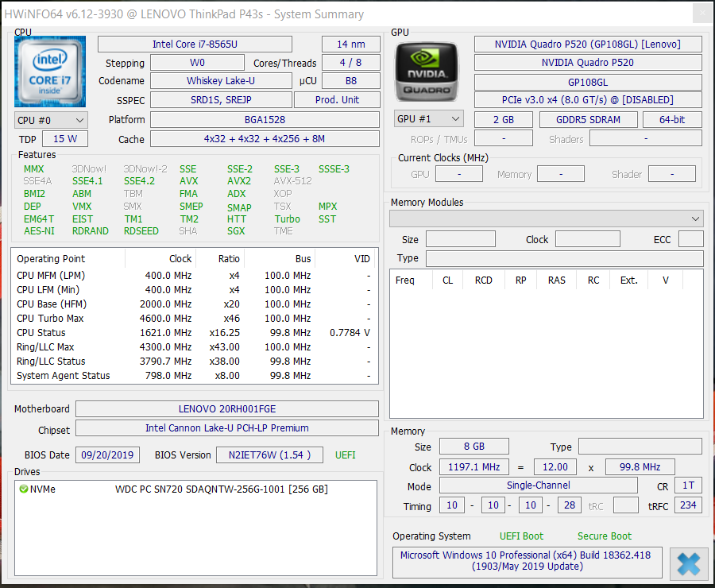
Task: Select the WDC PC SN720 drive entry
Action: pyautogui.click(x=221, y=489)
